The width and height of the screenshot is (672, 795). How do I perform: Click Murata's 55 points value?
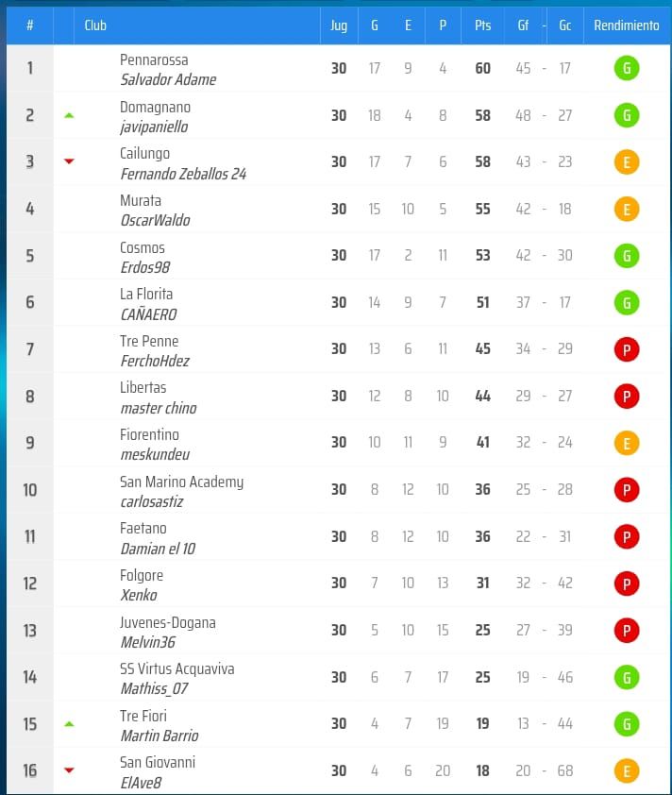(x=482, y=209)
